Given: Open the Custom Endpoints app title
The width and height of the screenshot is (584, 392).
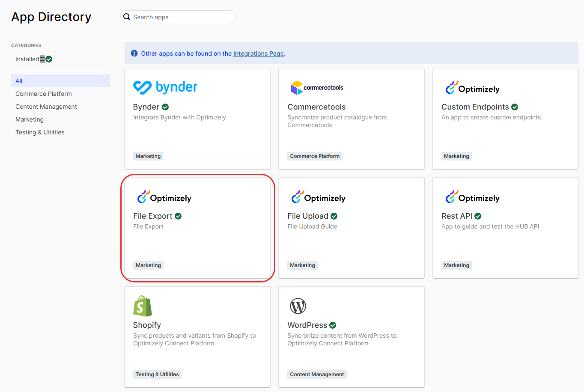Looking at the screenshot, I should tap(475, 107).
